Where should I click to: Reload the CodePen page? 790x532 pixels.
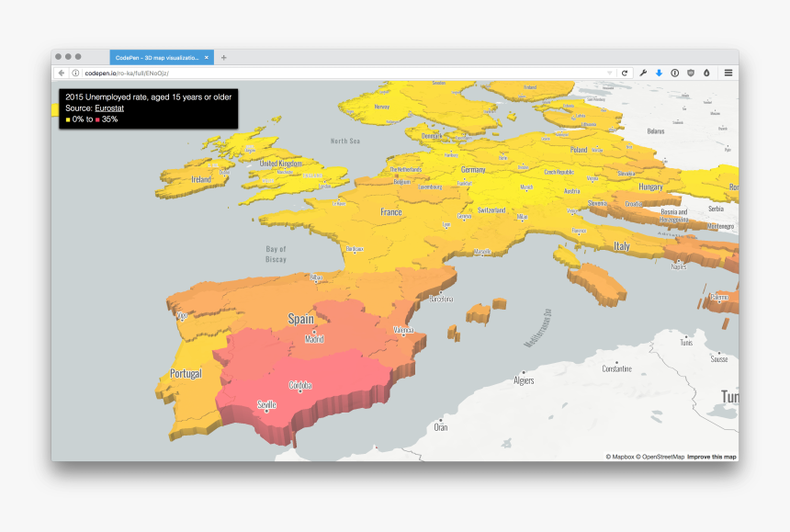point(625,73)
